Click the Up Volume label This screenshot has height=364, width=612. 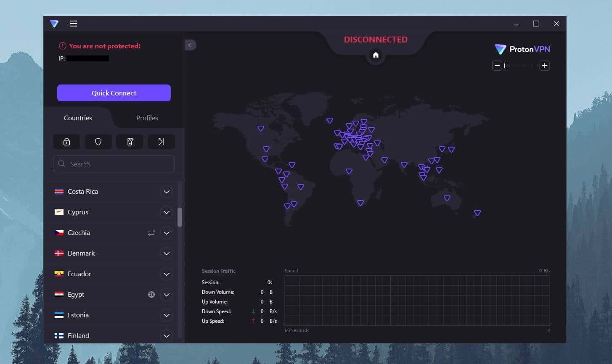pyautogui.click(x=215, y=302)
